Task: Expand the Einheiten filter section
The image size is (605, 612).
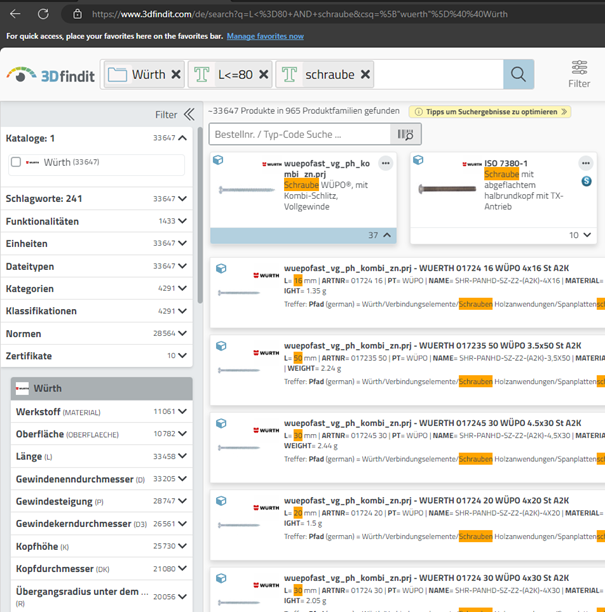Action: click(x=182, y=243)
